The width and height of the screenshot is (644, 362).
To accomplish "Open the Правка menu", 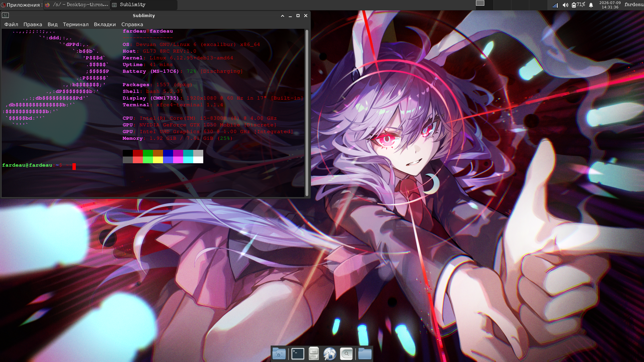I will pos(33,24).
